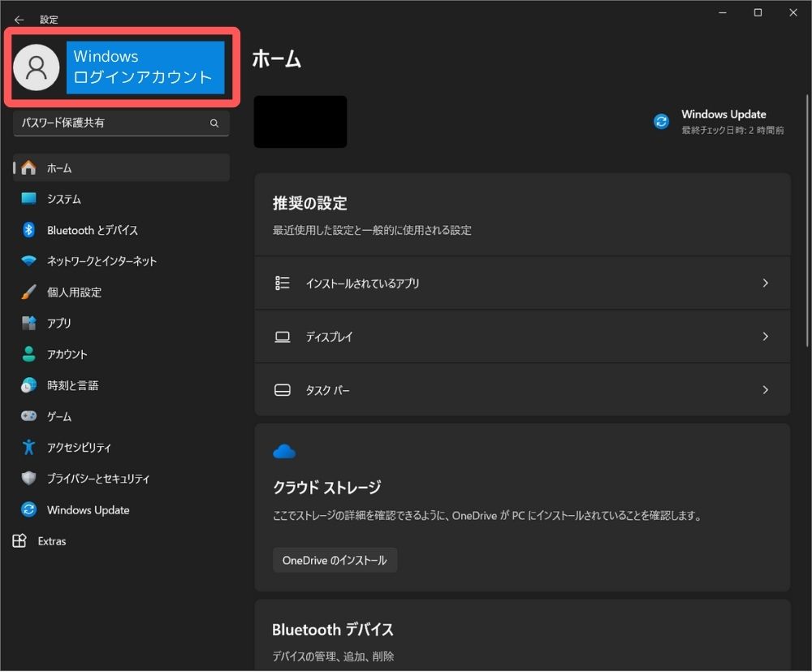Click the 時刻と言語 globe clock icon
812x672 pixels.
(28, 385)
